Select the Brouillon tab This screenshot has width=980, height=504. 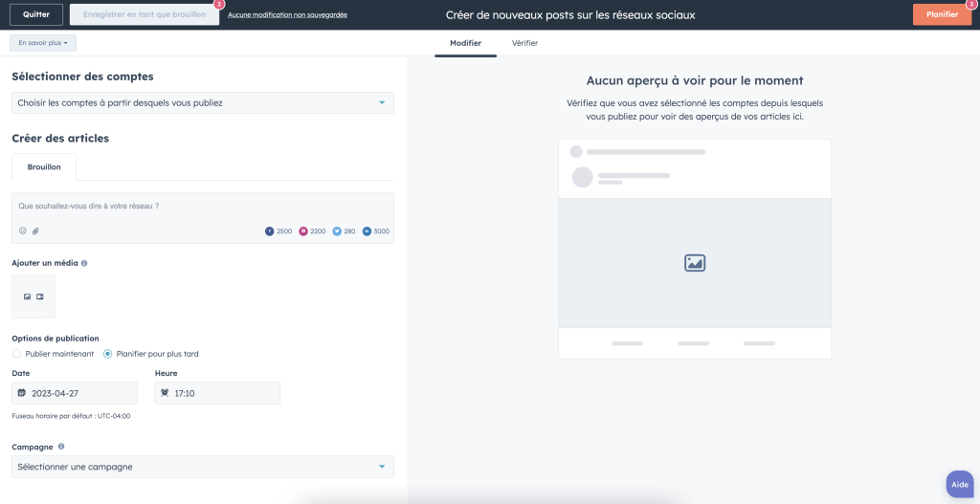(44, 167)
